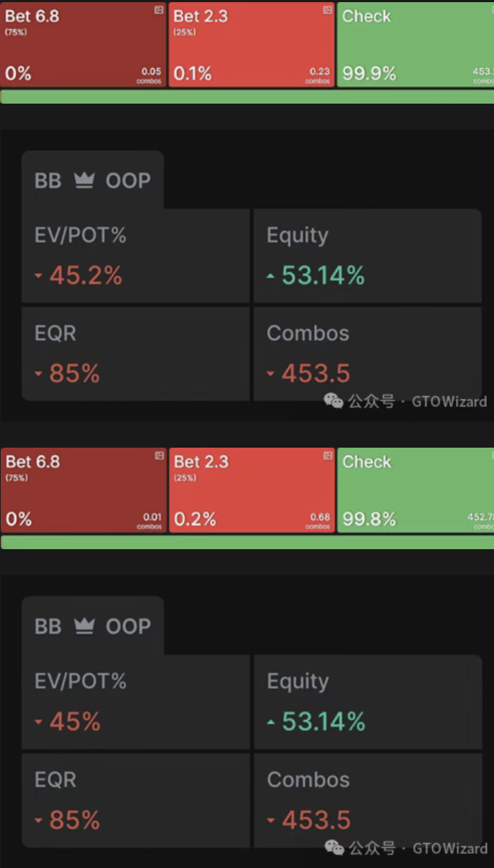494x868 pixels.
Task: Click the WeChat logo beside the 453.5 combos under EV/POT 45.2%
Action: 334,401
